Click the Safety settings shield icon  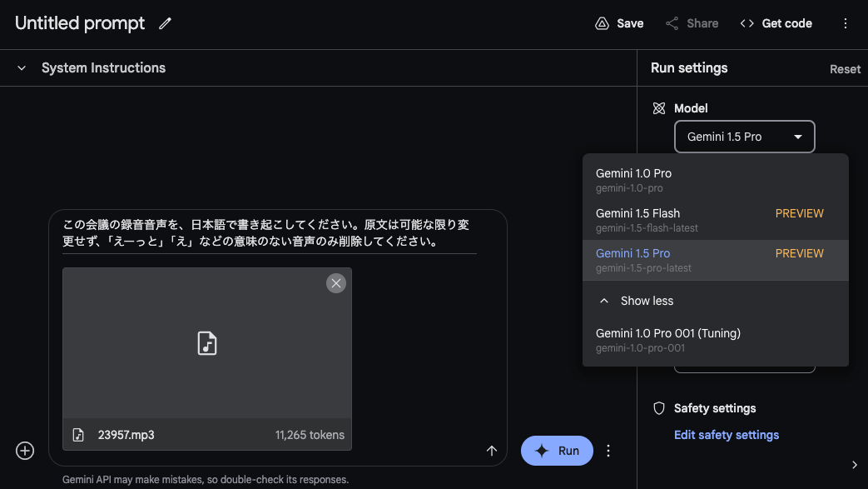pyautogui.click(x=659, y=408)
